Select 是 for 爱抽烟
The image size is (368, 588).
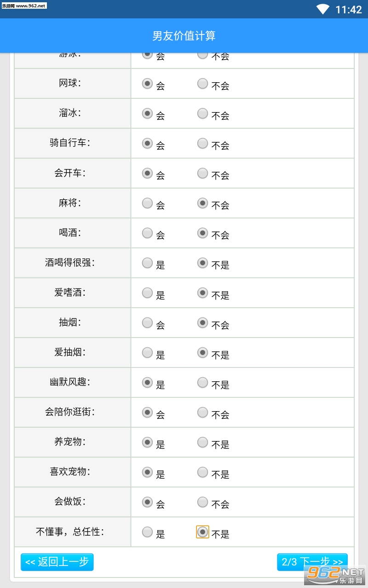click(147, 352)
